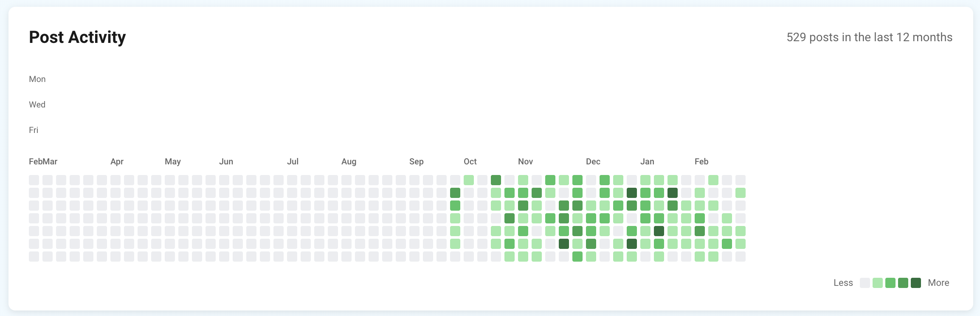Click the darkest green legend swatch
This screenshot has height=316, width=980.
point(916,283)
